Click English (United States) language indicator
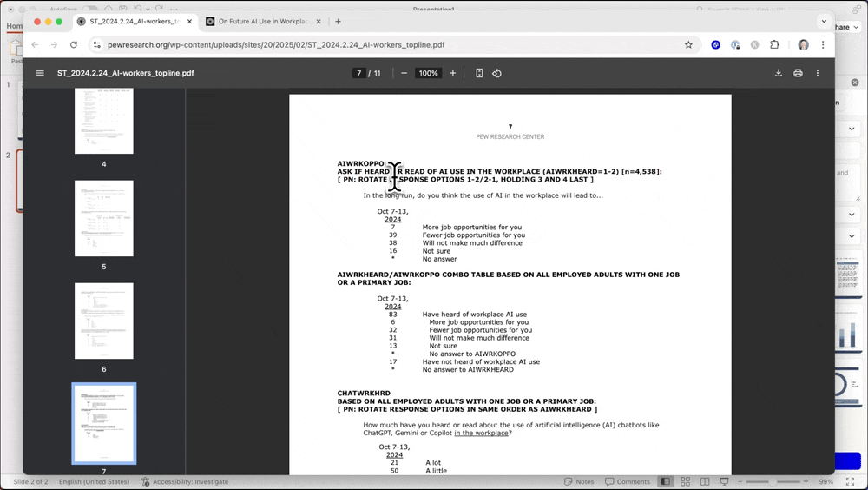868x490 pixels. (94, 481)
